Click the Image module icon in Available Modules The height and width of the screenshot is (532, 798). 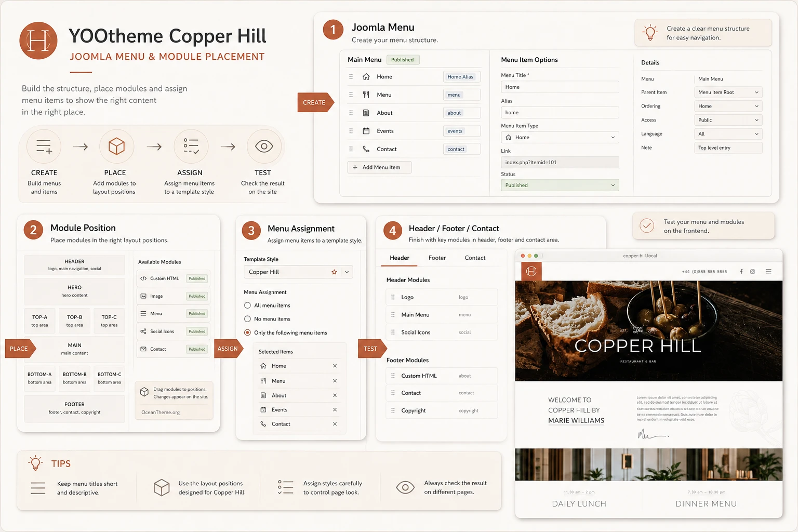click(143, 296)
